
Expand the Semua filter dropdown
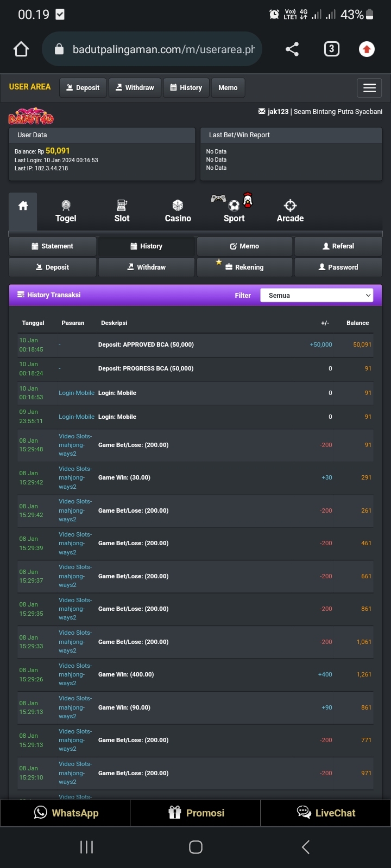(317, 295)
